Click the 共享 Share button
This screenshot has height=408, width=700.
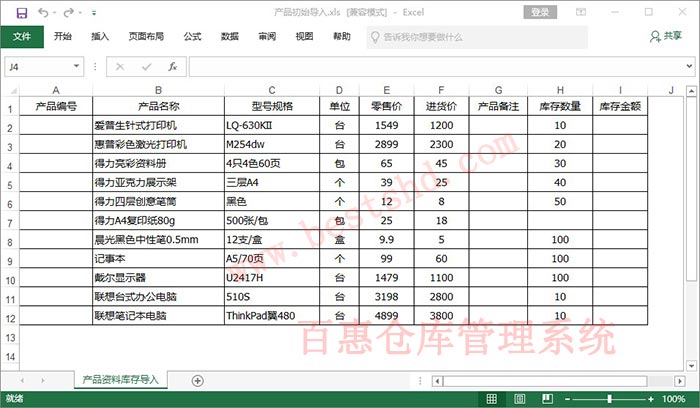point(666,36)
